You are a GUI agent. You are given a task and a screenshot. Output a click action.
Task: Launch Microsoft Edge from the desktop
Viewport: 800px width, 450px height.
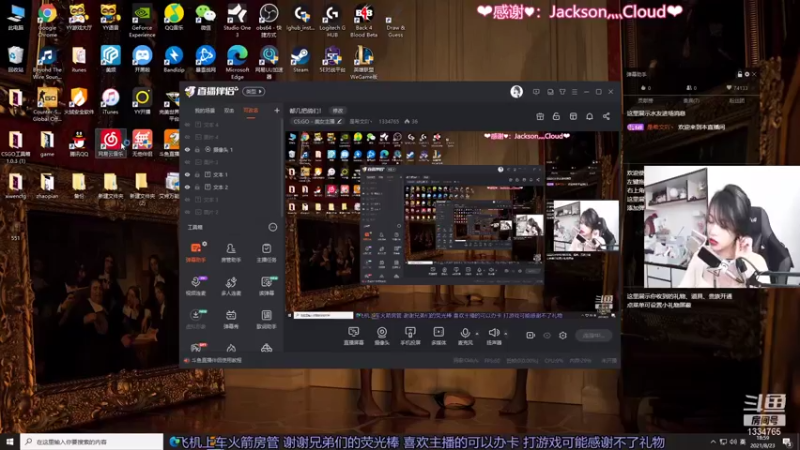click(x=237, y=62)
